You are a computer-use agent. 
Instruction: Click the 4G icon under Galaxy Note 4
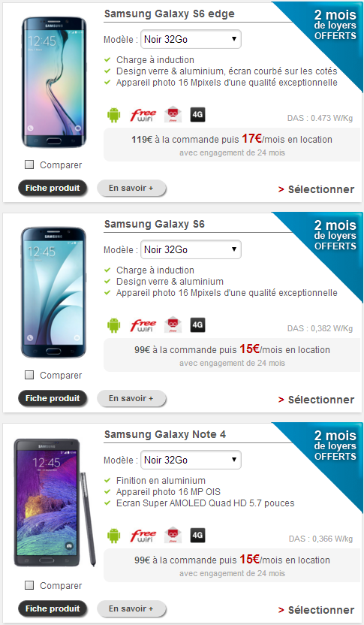pyautogui.click(x=197, y=535)
